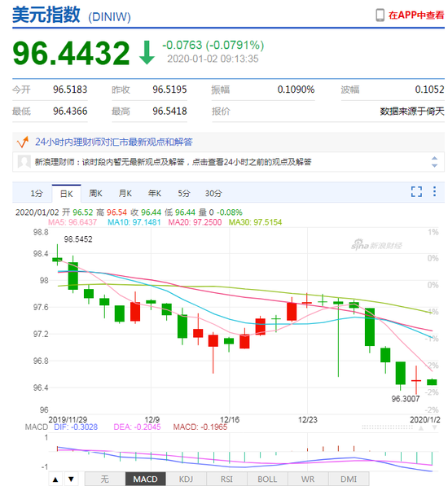
Task: Click the red 在APP中查看 link
Action: click(x=416, y=15)
